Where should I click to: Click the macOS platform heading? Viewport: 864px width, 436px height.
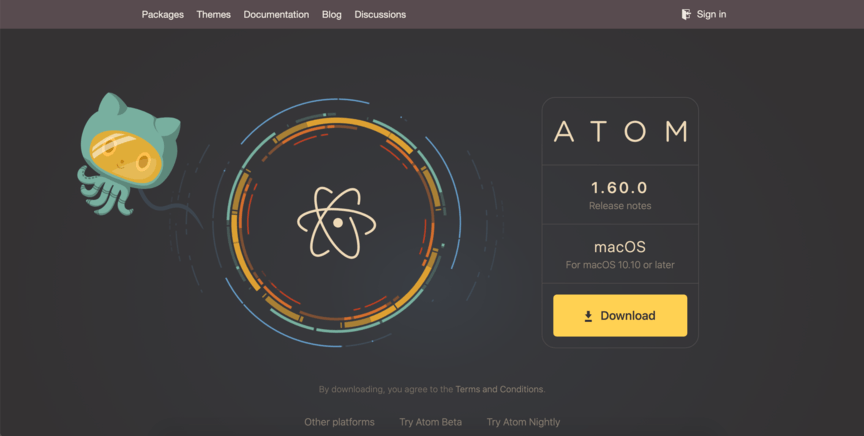click(x=620, y=246)
